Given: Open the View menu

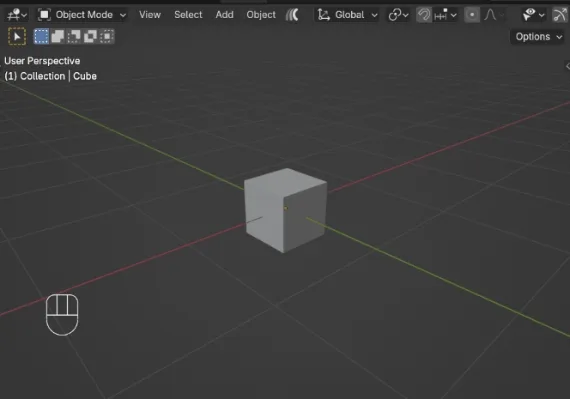Looking at the screenshot, I should [150, 15].
